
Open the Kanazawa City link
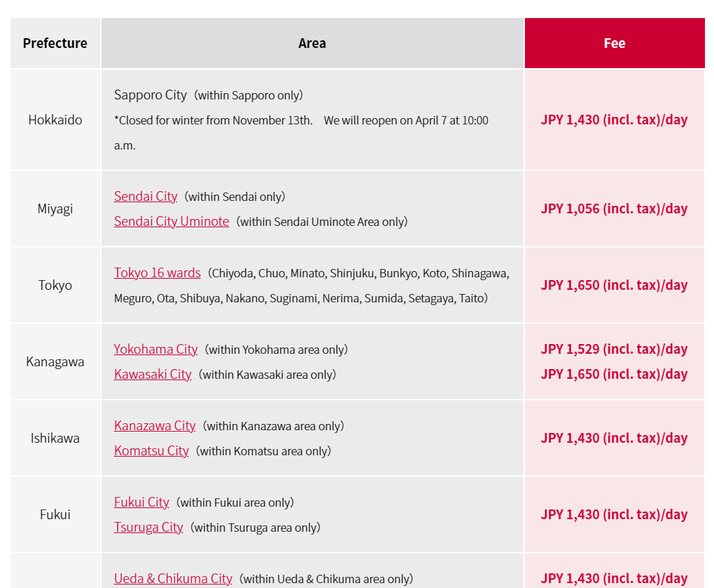pyautogui.click(x=154, y=425)
